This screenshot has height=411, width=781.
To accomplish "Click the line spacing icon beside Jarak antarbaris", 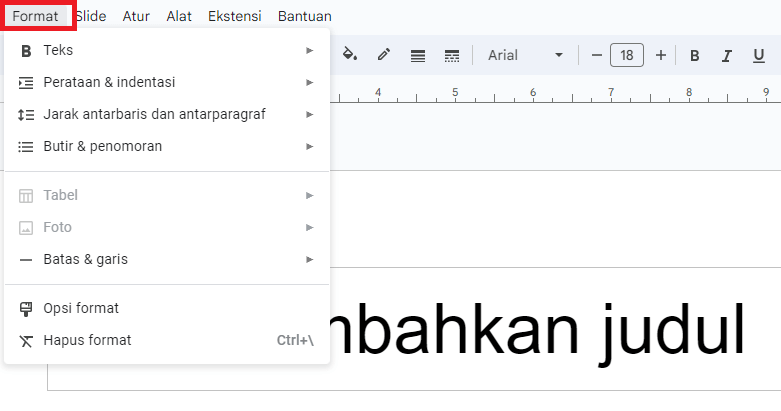I will 26,115.
